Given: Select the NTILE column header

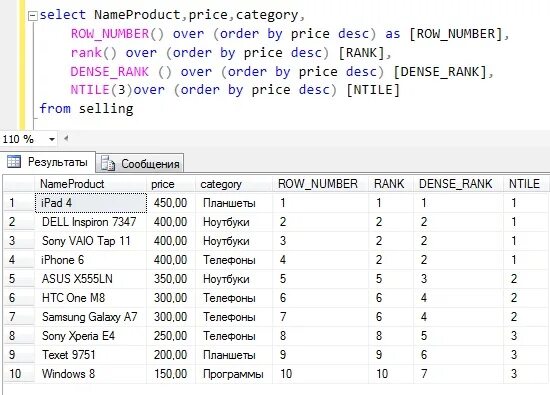Looking at the screenshot, I should [526, 184].
